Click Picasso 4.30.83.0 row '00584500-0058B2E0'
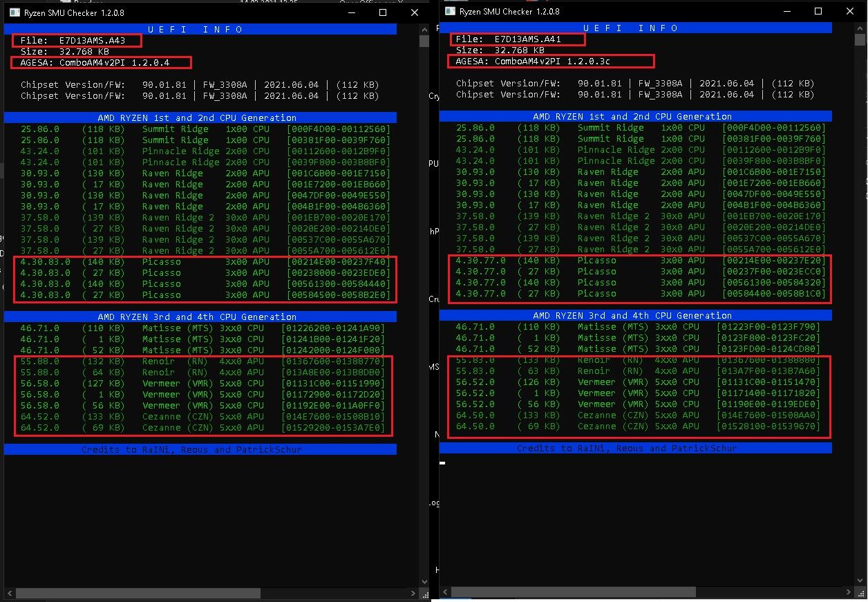The width and height of the screenshot is (868, 602). pos(205,294)
